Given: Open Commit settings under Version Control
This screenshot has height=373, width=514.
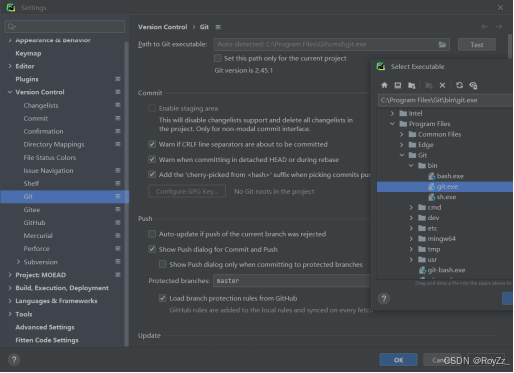Looking at the screenshot, I should (x=36, y=118).
